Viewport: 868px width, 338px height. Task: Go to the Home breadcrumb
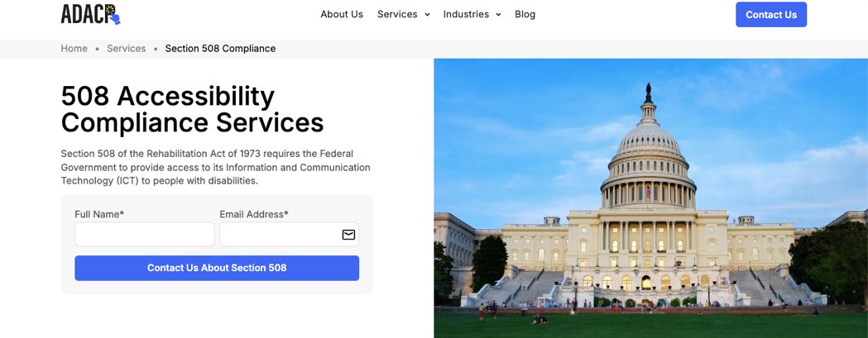[x=74, y=49]
